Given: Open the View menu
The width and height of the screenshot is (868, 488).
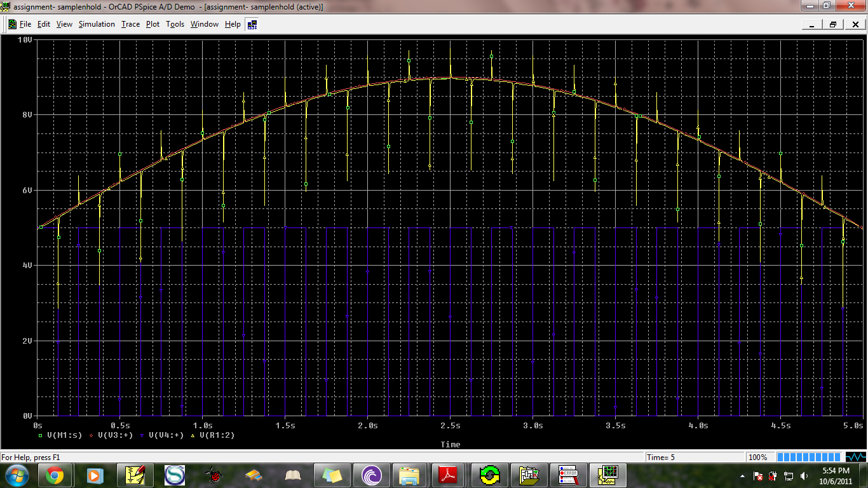Looking at the screenshot, I should (64, 24).
